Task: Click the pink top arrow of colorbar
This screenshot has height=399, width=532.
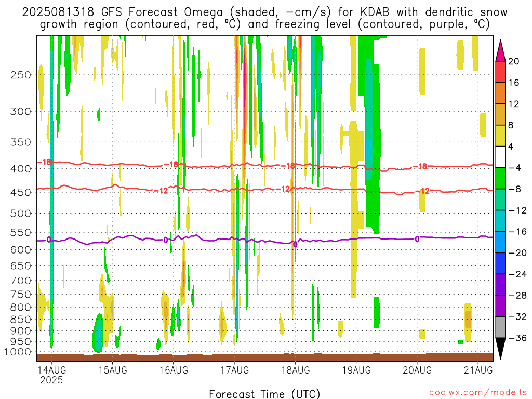Action: coord(500,51)
